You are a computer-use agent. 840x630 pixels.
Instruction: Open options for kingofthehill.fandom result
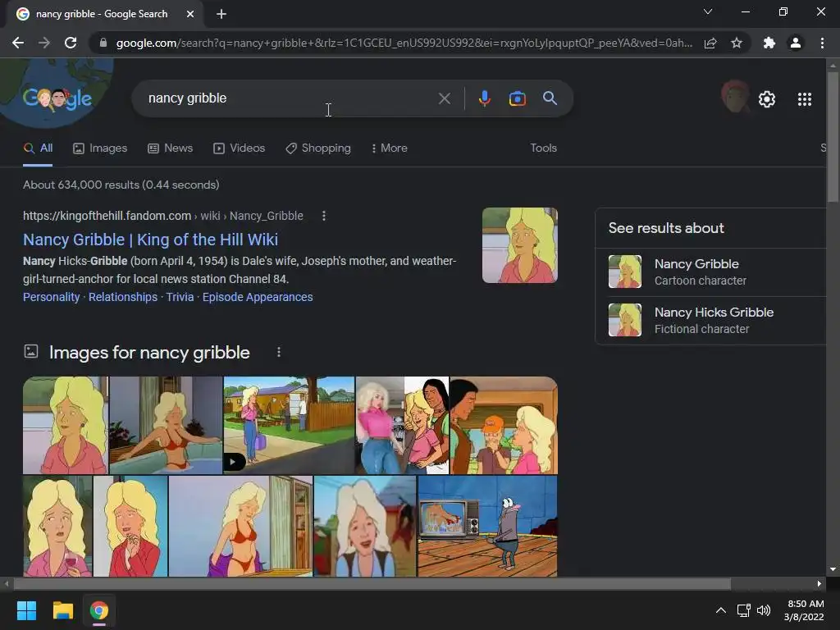[x=323, y=216]
